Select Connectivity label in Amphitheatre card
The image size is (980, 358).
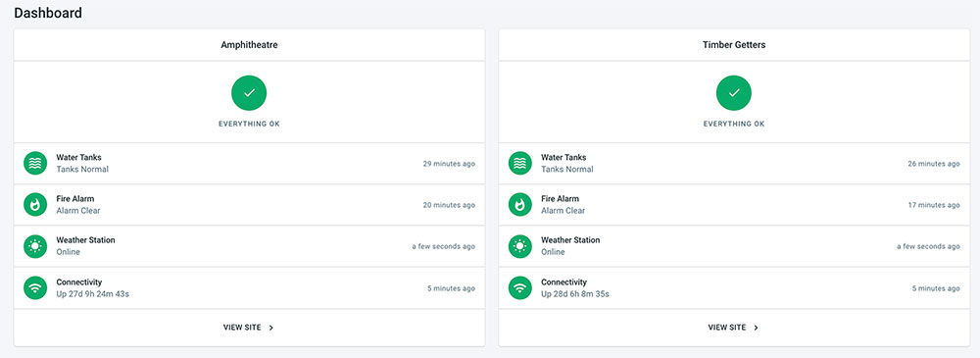click(x=78, y=282)
